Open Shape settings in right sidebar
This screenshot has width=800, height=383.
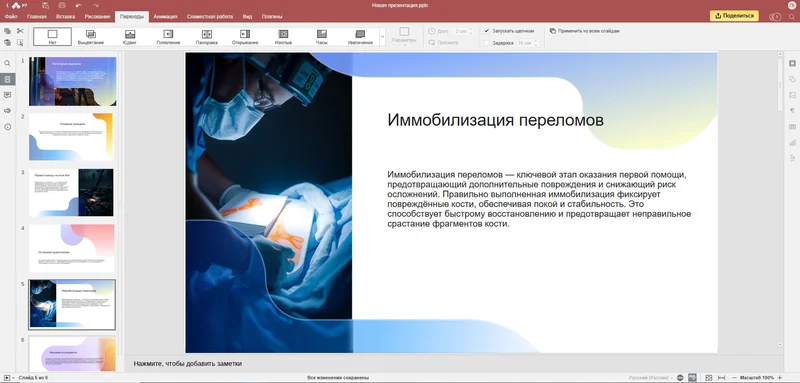pos(792,79)
